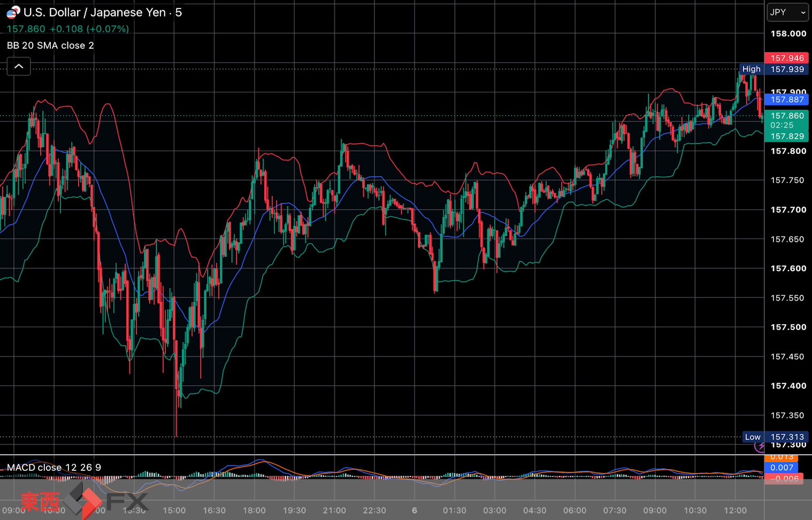The height and width of the screenshot is (520, 812).
Task: Click the purple lightning bolt icon
Action: pos(760,446)
